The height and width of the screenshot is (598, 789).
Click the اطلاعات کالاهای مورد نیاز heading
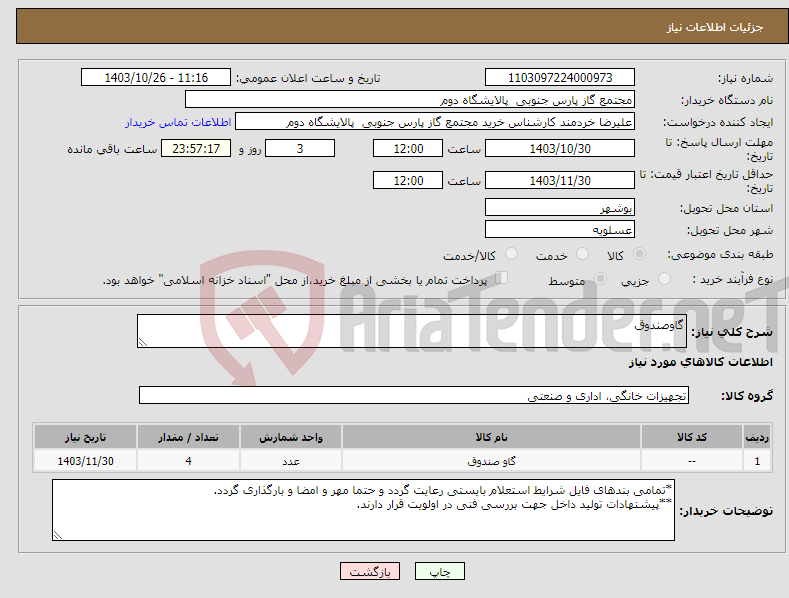(700, 362)
